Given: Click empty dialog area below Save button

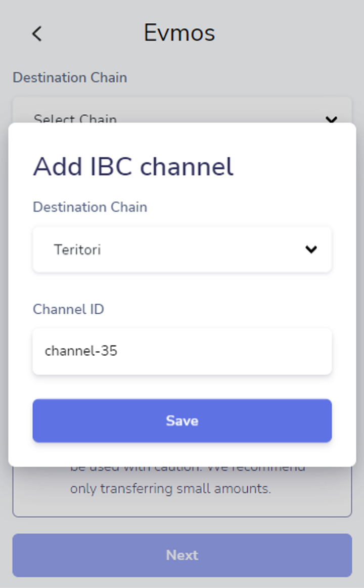Looking at the screenshot, I should [x=182, y=454].
